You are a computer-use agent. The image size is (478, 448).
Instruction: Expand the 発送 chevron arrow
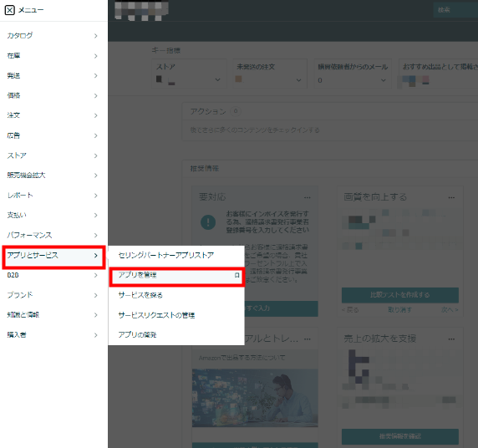96,75
